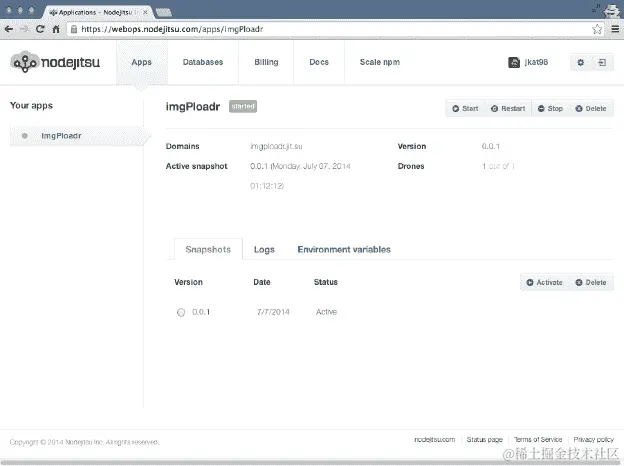This screenshot has width=624, height=466.
Task: Click the 7/7/2014 date cell
Action: 273,312
